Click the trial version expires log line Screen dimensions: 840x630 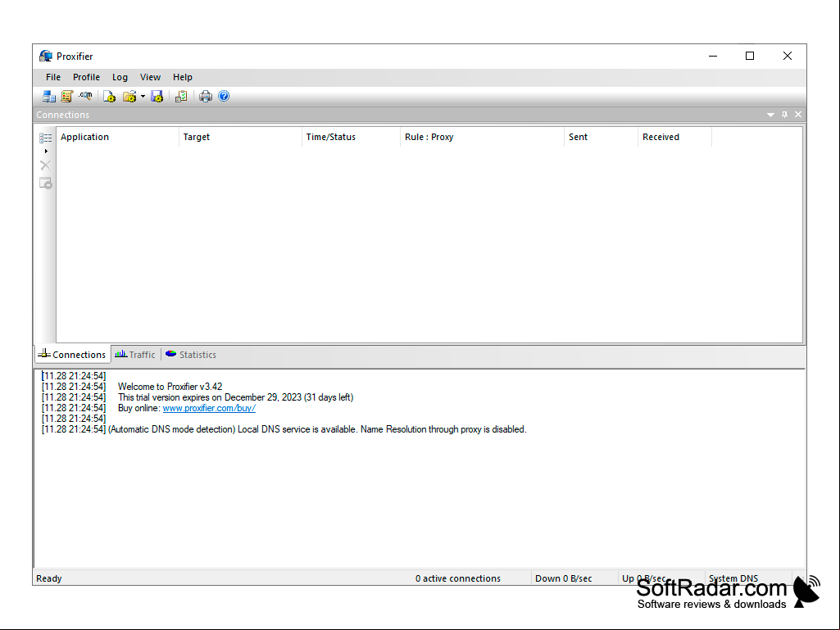[x=235, y=397]
